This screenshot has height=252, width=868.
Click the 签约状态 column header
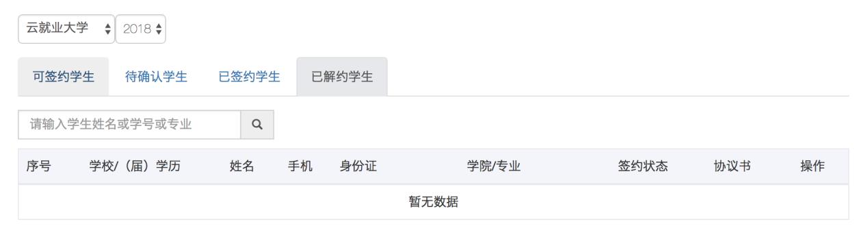(x=642, y=166)
